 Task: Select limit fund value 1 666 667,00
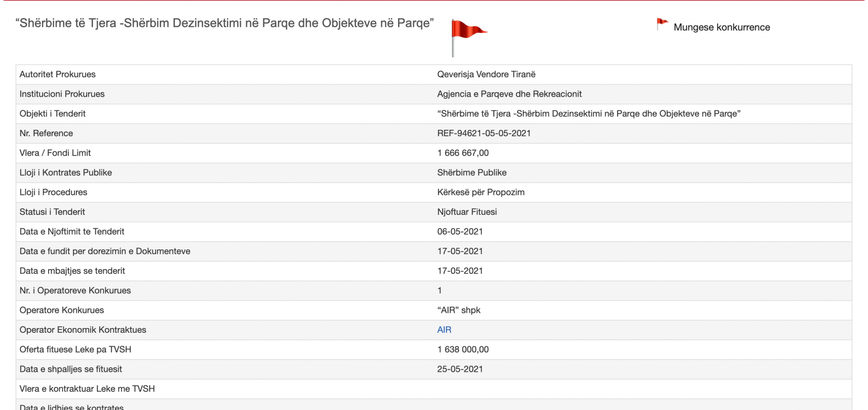(x=463, y=153)
